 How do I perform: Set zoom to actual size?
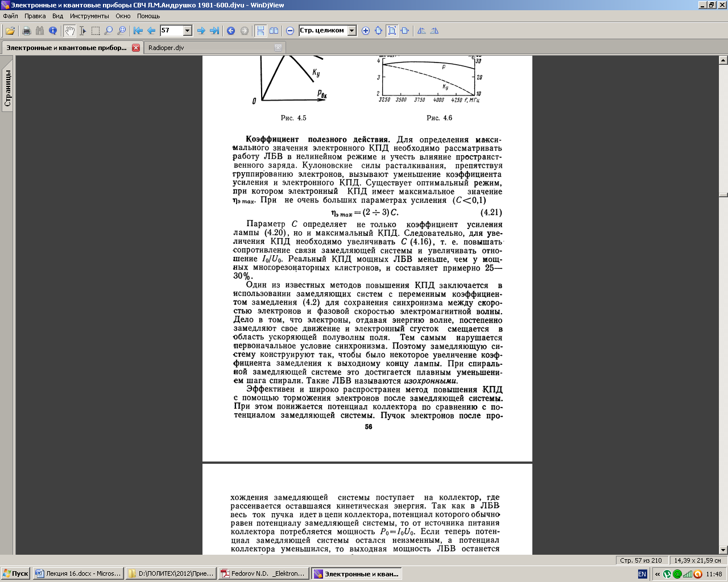(379, 31)
